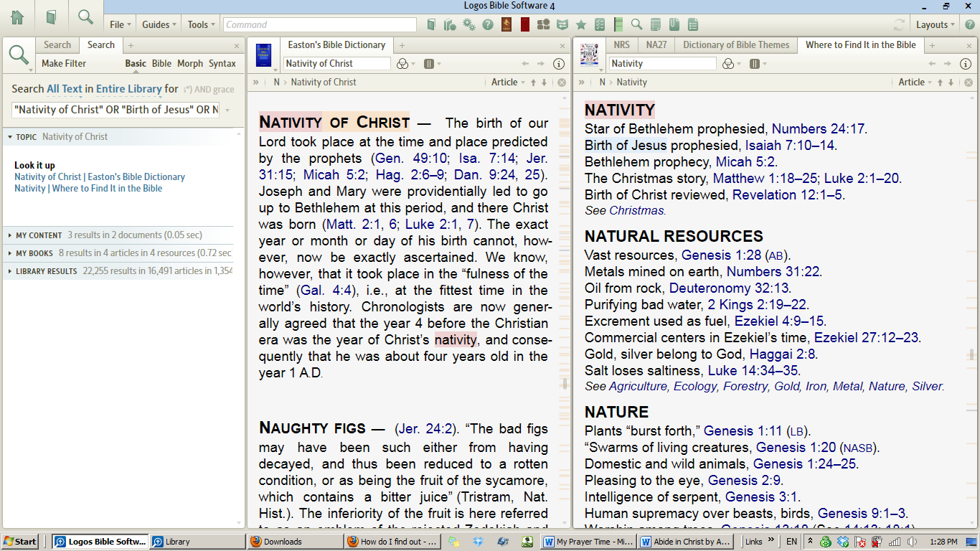Click the All Text search scope link
980x551 pixels.
[x=65, y=89]
